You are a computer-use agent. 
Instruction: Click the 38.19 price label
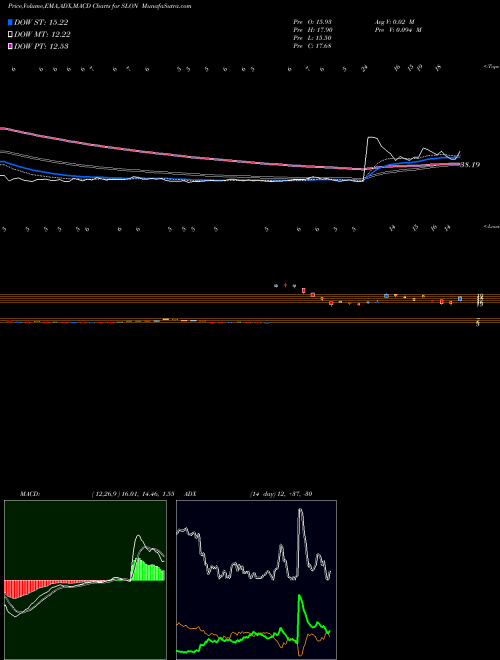click(470, 165)
